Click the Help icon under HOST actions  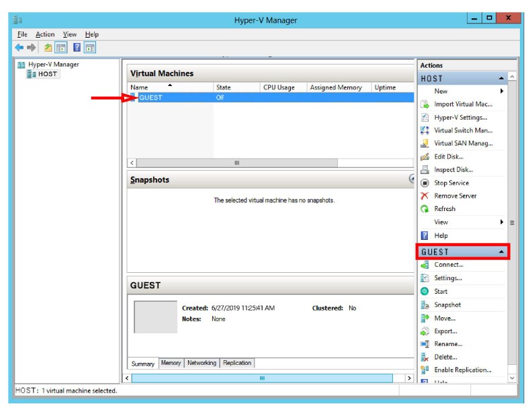click(425, 236)
